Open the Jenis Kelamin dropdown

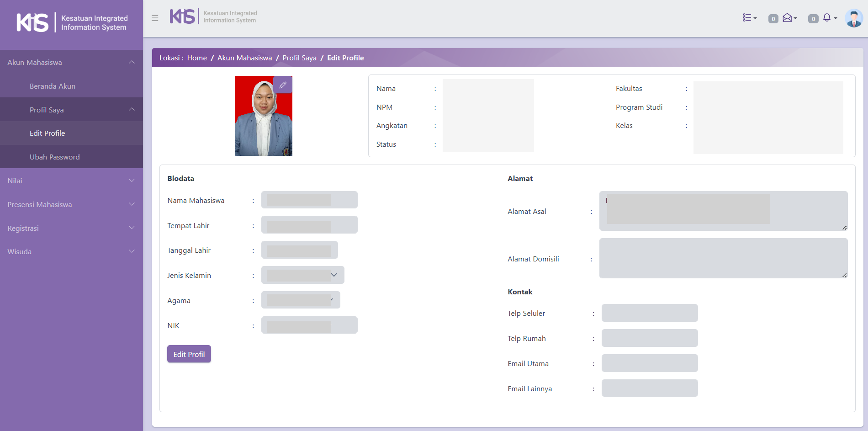[x=302, y=275]
